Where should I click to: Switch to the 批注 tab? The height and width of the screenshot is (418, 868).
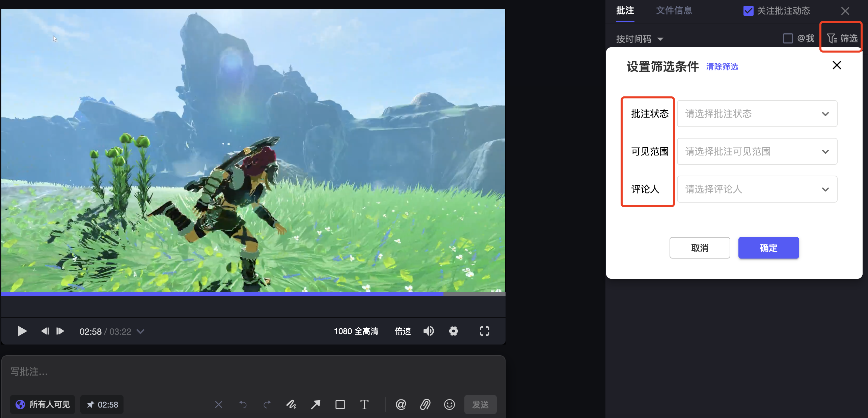click(x=625, y=10)
